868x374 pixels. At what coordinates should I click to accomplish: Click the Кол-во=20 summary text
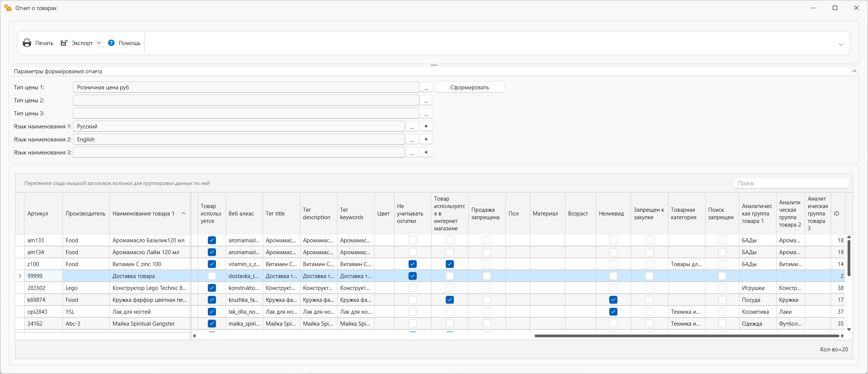pyautogui.click(x=834, y=349)
